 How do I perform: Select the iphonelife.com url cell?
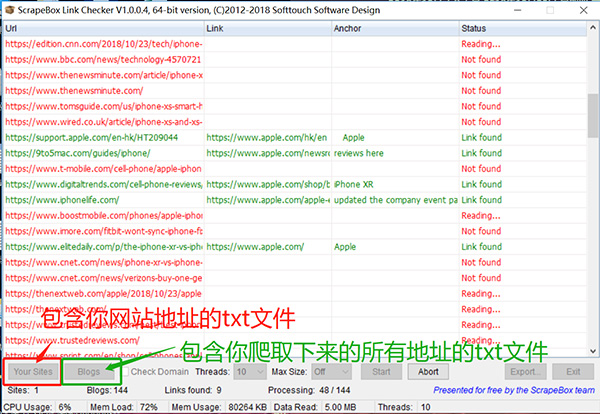pos(103,200)
